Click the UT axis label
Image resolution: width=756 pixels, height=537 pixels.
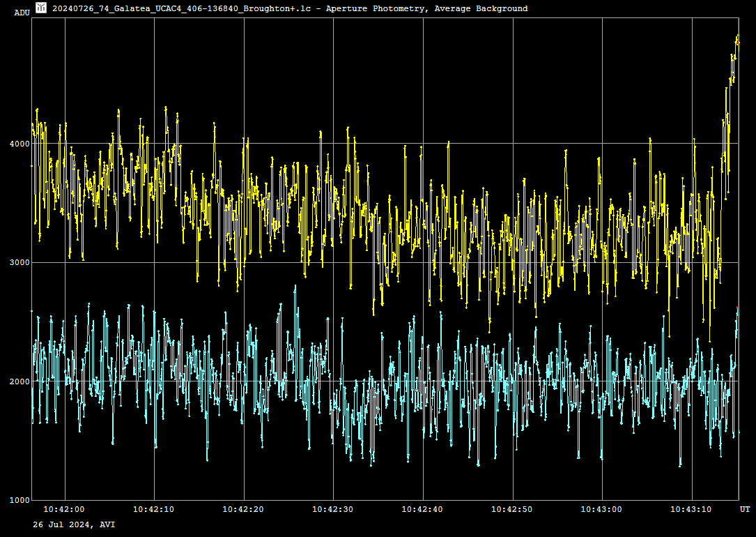coord(745,509)
